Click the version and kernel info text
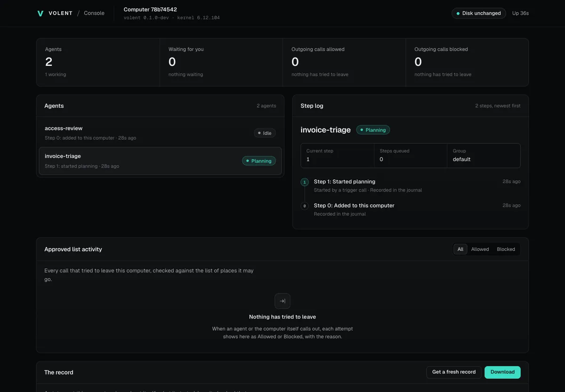Viewport: 565px width, 392px height. pos(171,18)
